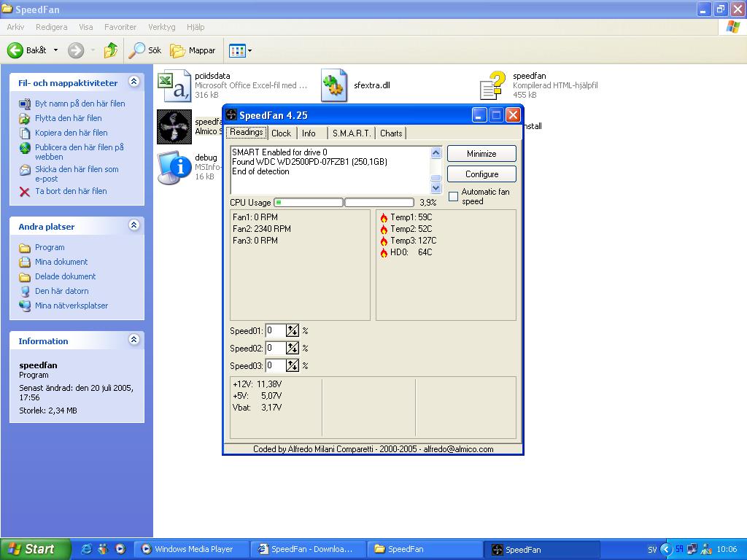Open Bakåt history dropdown arrow
Viewport: 747px width, 560px height.
55,50
